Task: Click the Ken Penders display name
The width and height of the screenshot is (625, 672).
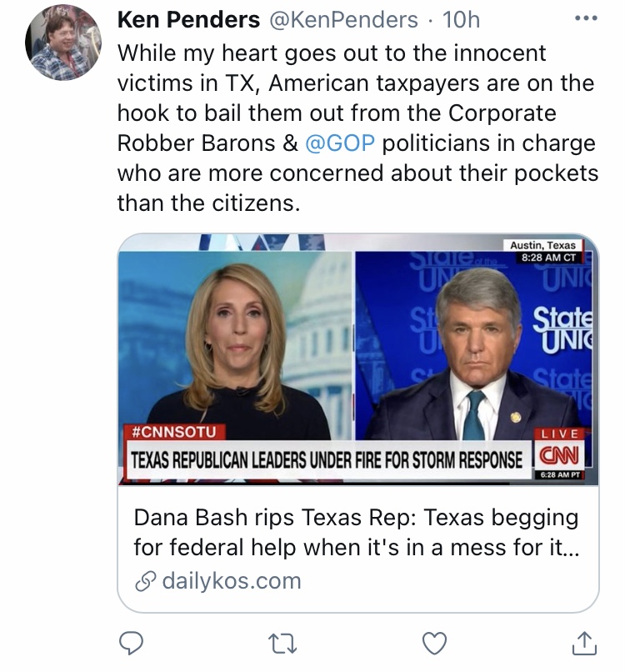Action: pos(188,19)
